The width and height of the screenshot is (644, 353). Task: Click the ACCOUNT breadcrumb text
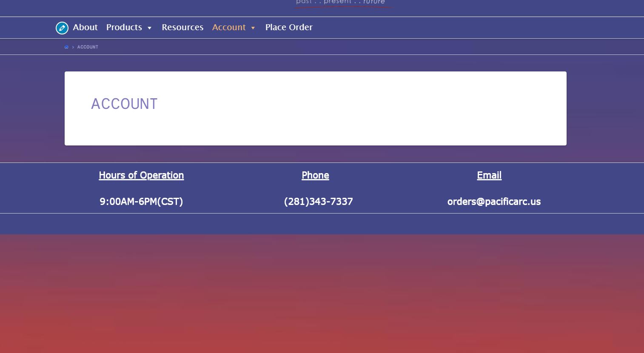[88, 47]
